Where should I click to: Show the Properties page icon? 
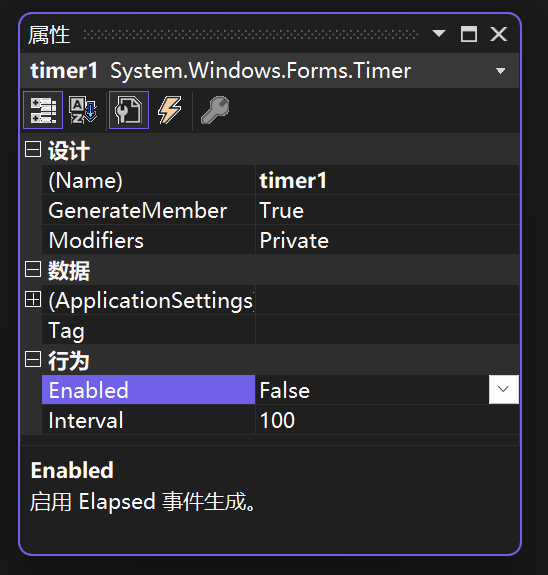point(129,110)
